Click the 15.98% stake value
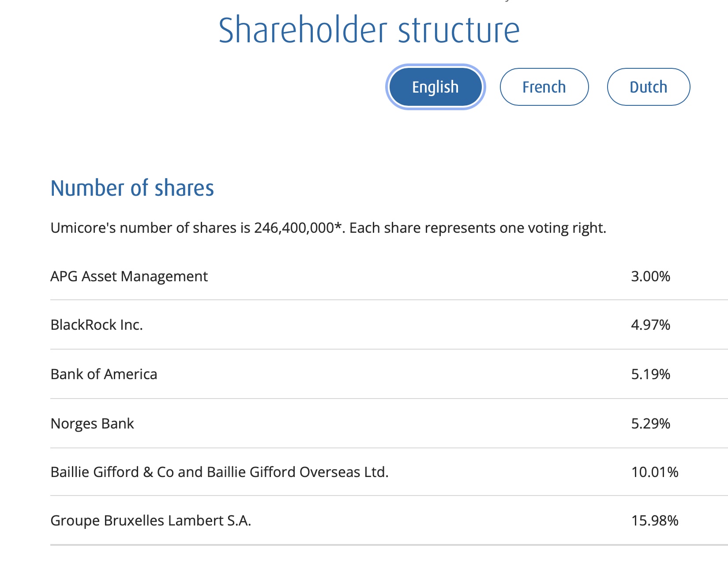The height and width of the screenshot is (574, 728). [654, 521]
